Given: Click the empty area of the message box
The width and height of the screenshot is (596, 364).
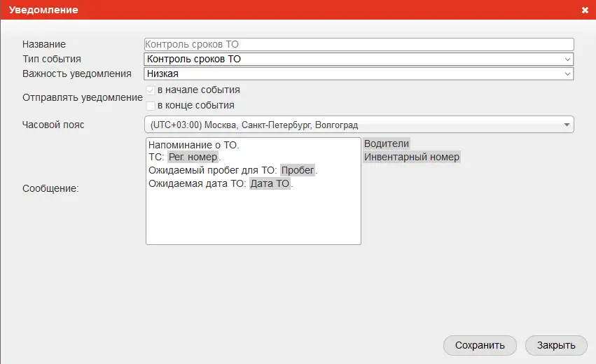Looking at the screenshot, I should (x=252, y=218).
